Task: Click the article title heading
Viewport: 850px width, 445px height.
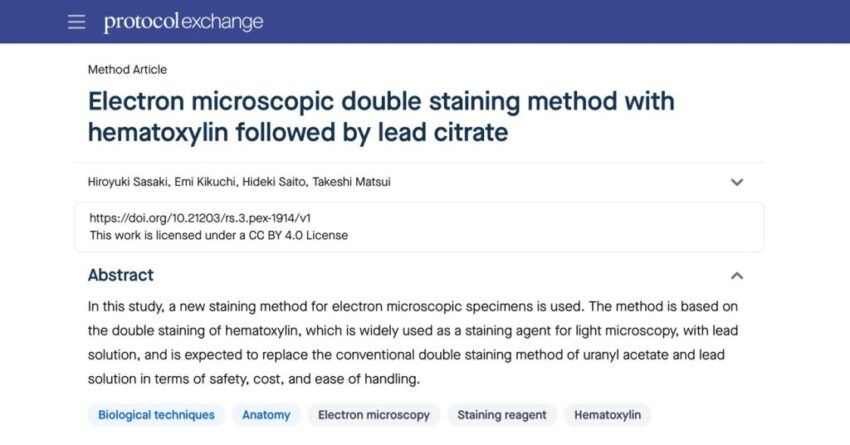Action: coord(381,117)
